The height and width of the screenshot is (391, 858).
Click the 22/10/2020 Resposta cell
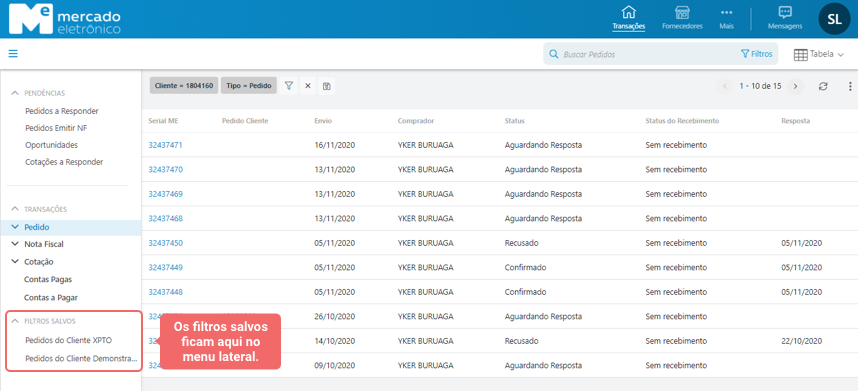coord(802,341)
